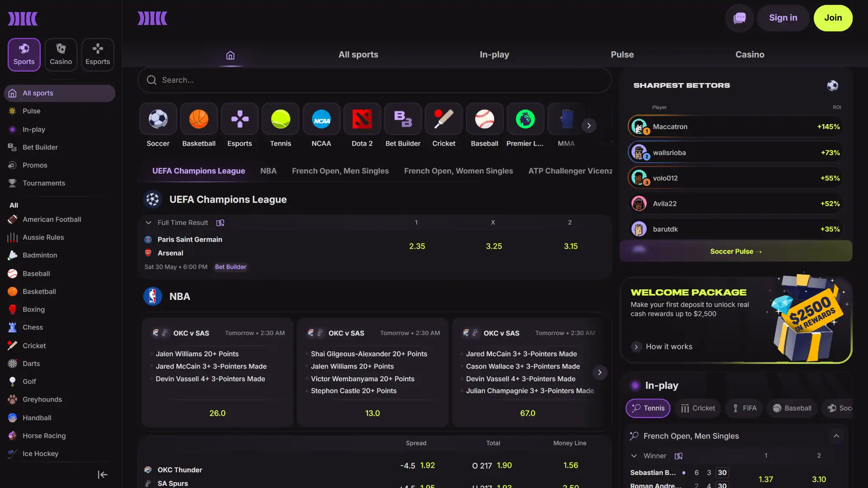The height and width of the screenshot is (488, 868).
Task: Switch to Casino mode button
Action: pyautogui.click(x=61, y=55)
